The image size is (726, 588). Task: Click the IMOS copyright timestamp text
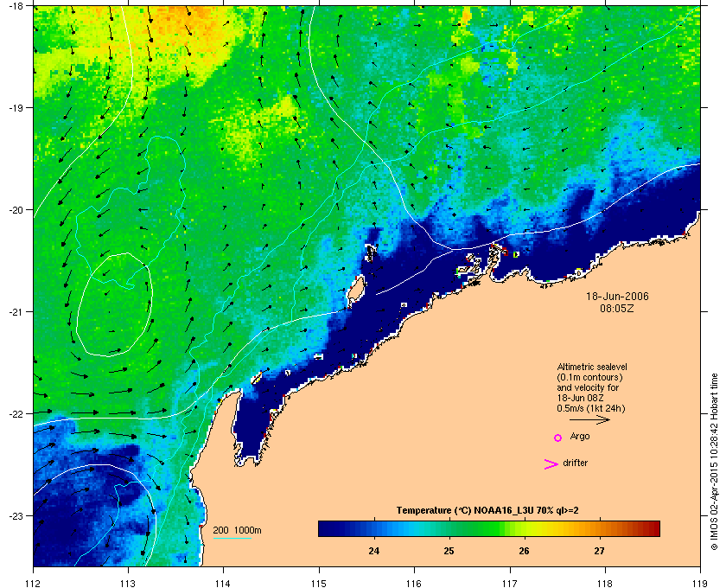coord(714,463)
